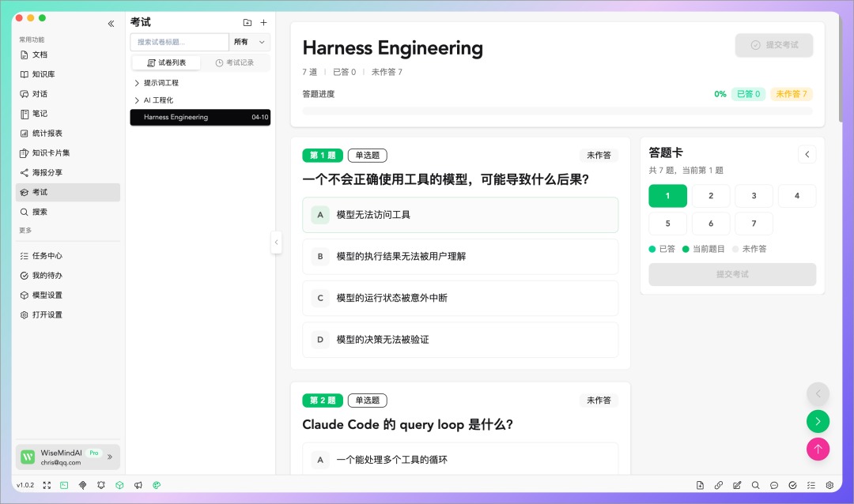The image size is (854, 504).
Task: Open 知识卡片集 in the sidebar
Action: pyautogui.click(x=67, y=152)
